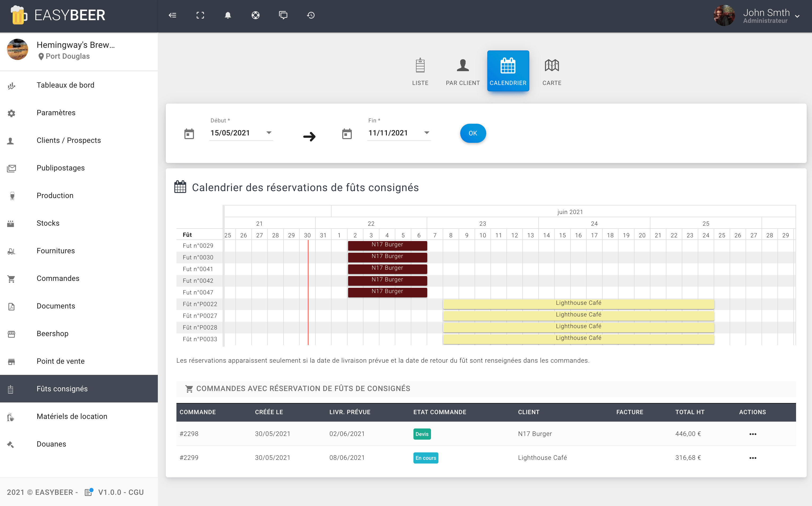Collapse sidebar with menu arrow icon
Image resolution: width=812 pixels, height=506 pixels.
tap(172, 15)
